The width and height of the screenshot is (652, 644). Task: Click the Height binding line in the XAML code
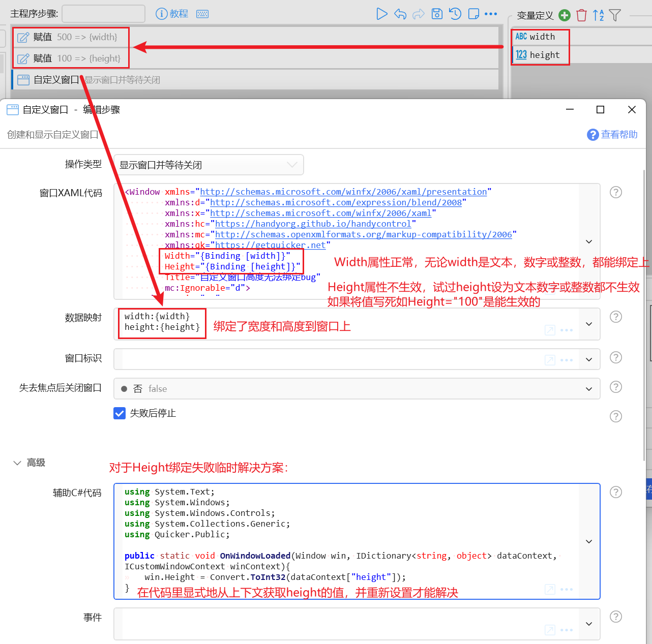tap(232, 266)
